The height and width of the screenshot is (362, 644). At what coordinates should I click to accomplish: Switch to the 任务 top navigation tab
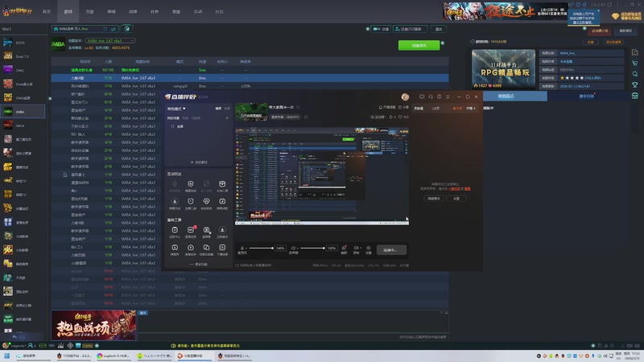click(155, 11)
